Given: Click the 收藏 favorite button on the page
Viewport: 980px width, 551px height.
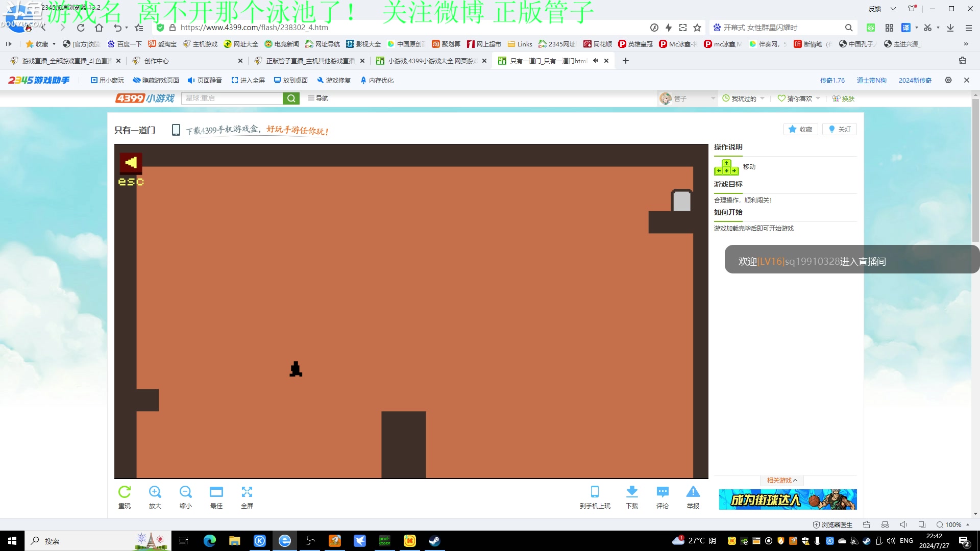Looking at the screenshot, I should 800,129.
